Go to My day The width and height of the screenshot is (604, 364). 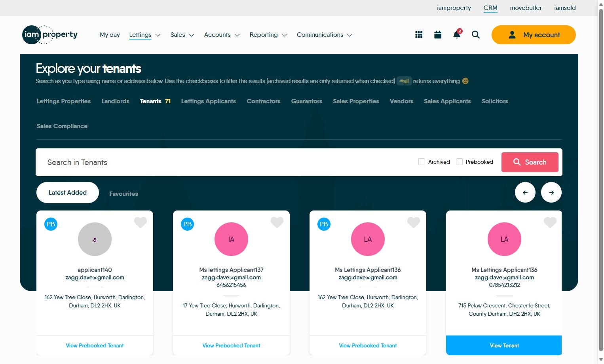click(110, 35)
